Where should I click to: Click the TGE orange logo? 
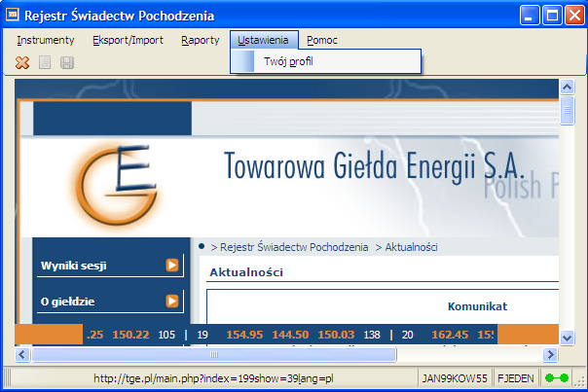[116, 185]
